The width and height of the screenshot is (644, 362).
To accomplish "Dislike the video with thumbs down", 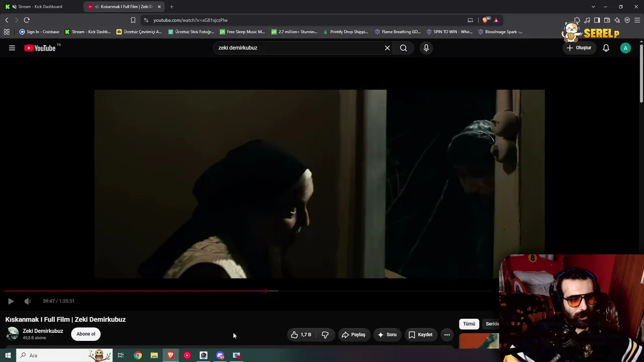I will click(x=325, y=334).
